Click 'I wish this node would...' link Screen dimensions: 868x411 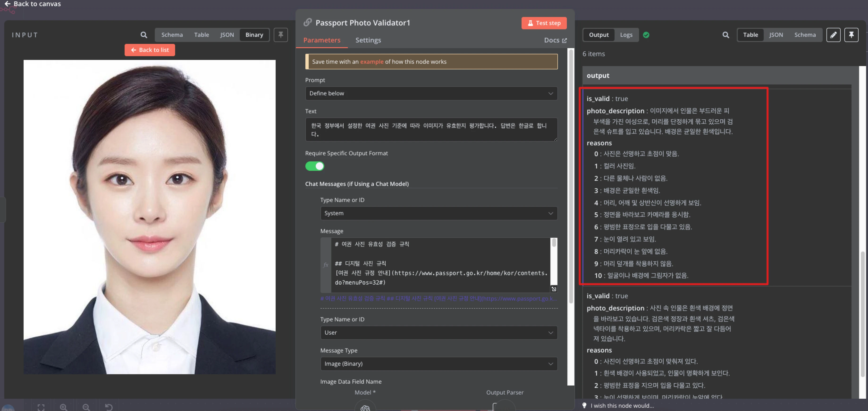[x=622, y=406]
